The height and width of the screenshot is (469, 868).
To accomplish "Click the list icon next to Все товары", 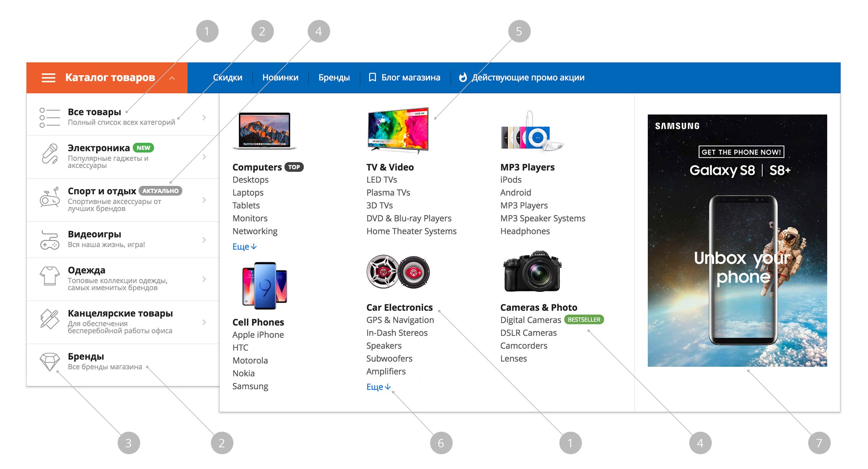I will (x=50, y=118).
